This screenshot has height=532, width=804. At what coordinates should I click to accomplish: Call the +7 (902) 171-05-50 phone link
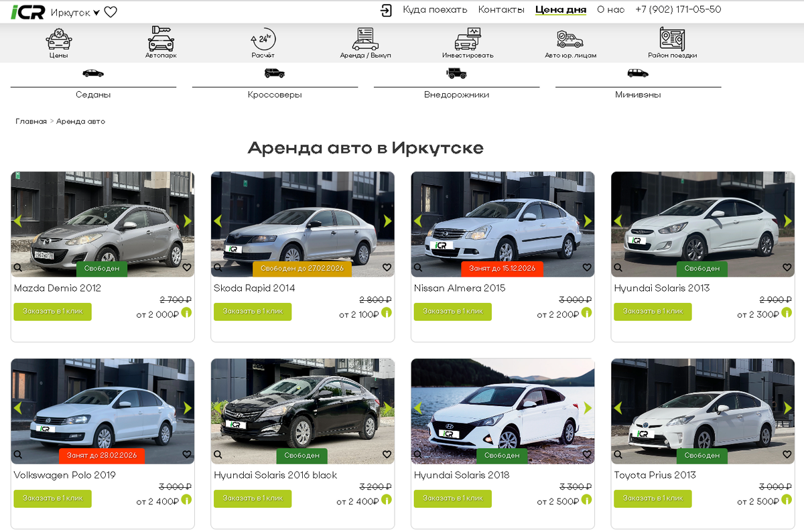tap(678, 9)
